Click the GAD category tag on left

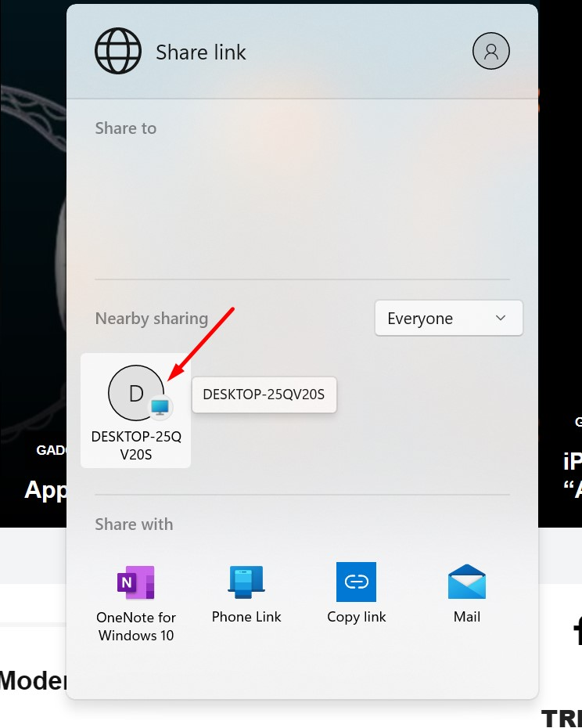(x=51, y=450)
